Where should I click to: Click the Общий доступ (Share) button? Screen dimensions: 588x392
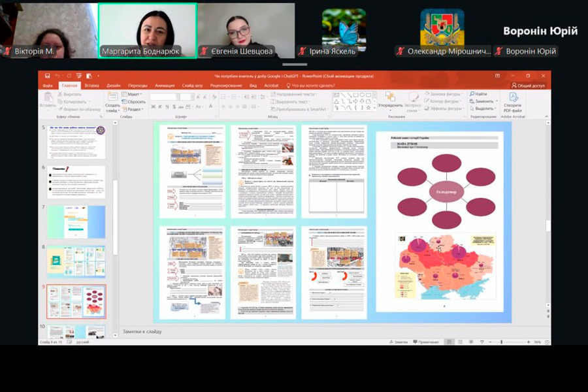click(528, 86)
